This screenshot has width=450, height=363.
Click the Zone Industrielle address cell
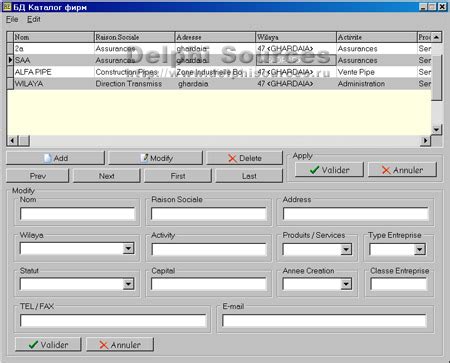click(215, 72)
